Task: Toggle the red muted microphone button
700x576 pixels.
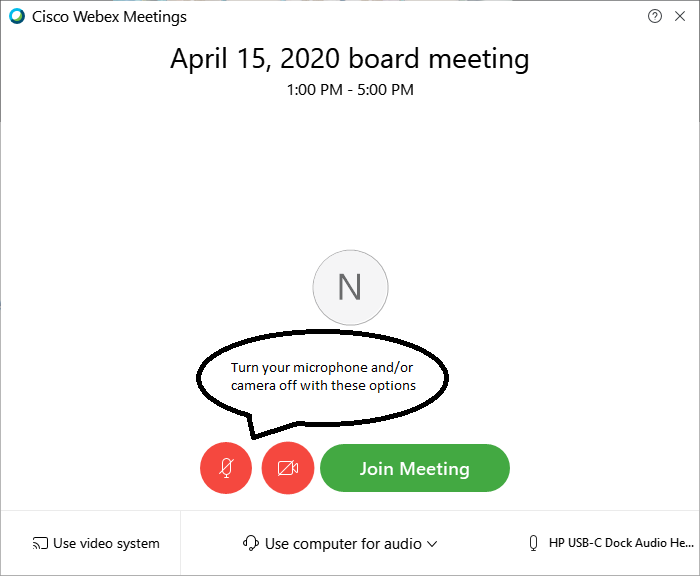Action: (x=226, y=468)
